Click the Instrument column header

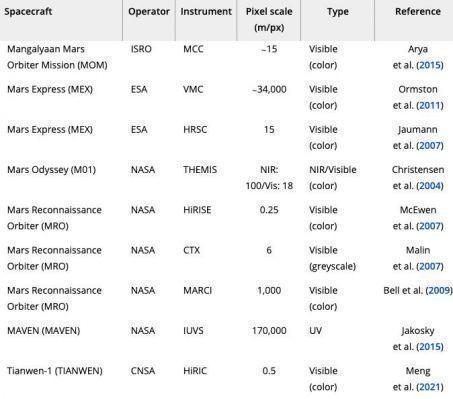[206, 12]
